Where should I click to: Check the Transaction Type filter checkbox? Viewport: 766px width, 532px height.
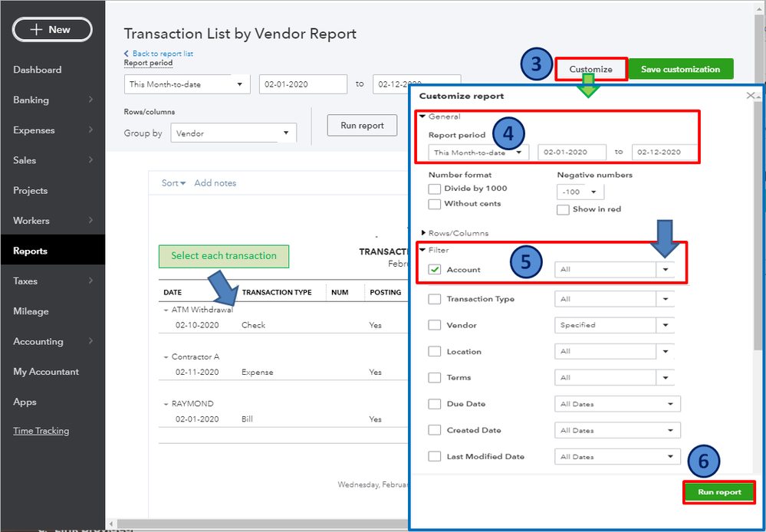(434, 299)
